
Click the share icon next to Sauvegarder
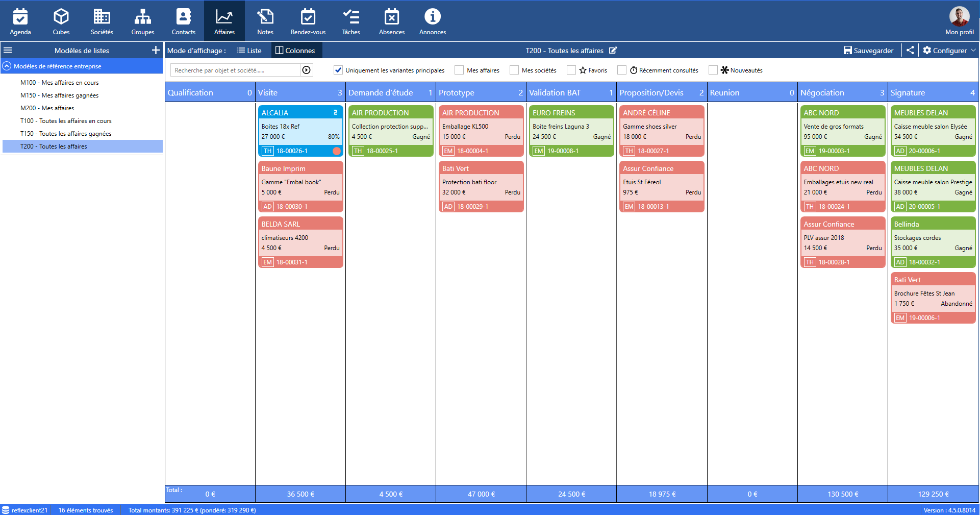[910, 50]
